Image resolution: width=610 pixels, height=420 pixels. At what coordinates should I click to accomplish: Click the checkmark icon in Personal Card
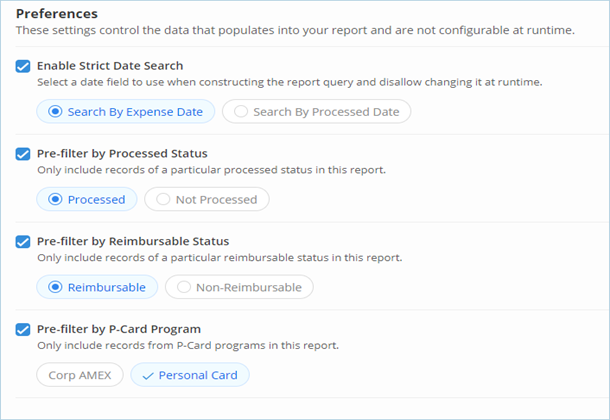pyautogui.click(x=148, y=376)
